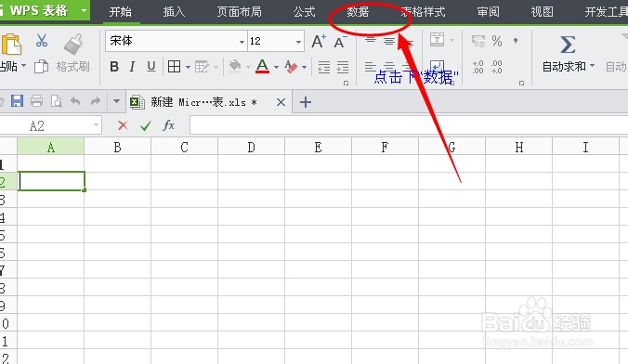
Task: Click the table style icon beside borders
Action: 202,67
